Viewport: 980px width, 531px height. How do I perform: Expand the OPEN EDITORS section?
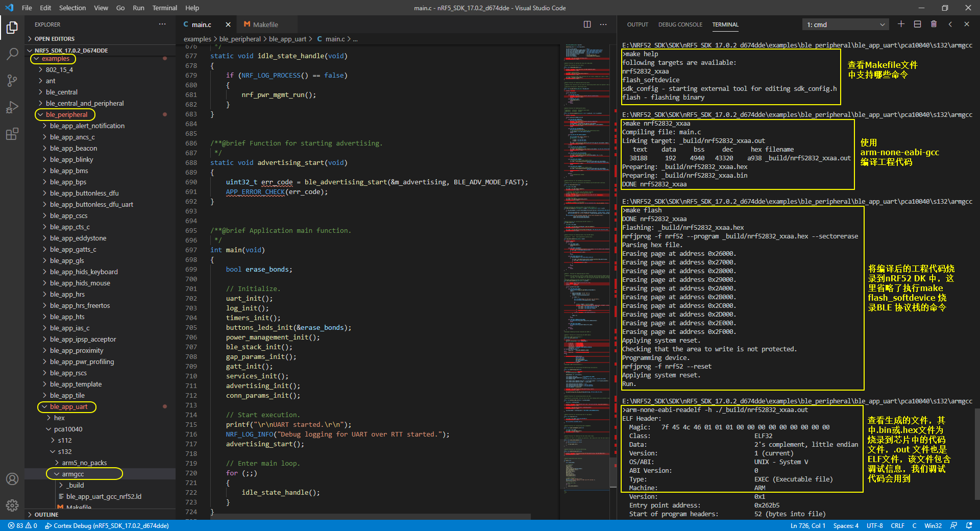coord(100,39)
